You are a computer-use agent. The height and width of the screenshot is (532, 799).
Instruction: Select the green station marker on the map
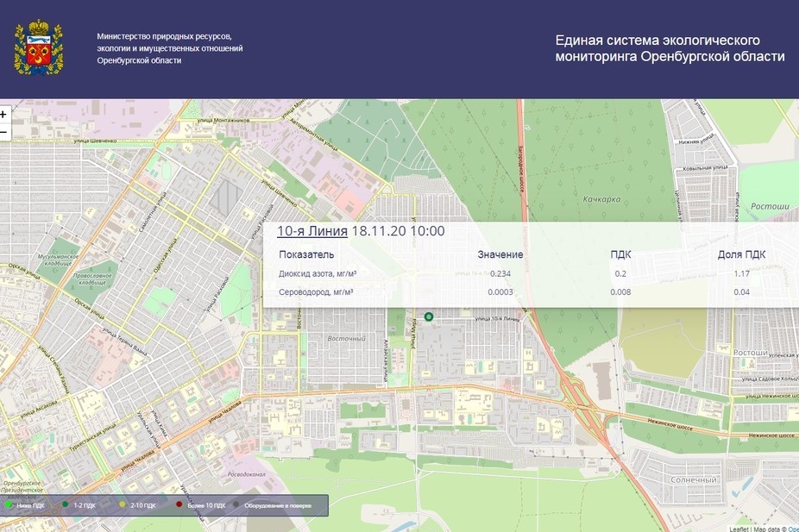pyautogui.click(x=429, y=316)
